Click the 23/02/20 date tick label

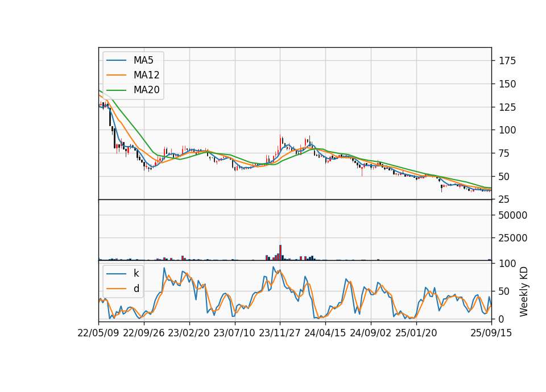click(189, 333)
